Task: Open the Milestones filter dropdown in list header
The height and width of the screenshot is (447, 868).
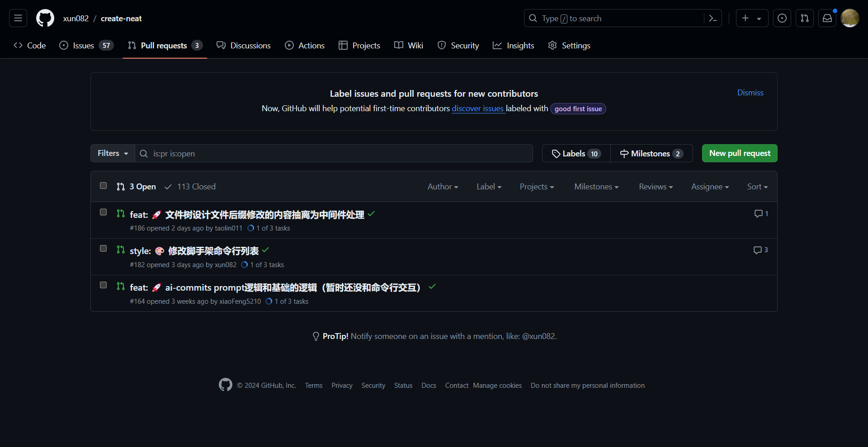Action: coord(596,187)
